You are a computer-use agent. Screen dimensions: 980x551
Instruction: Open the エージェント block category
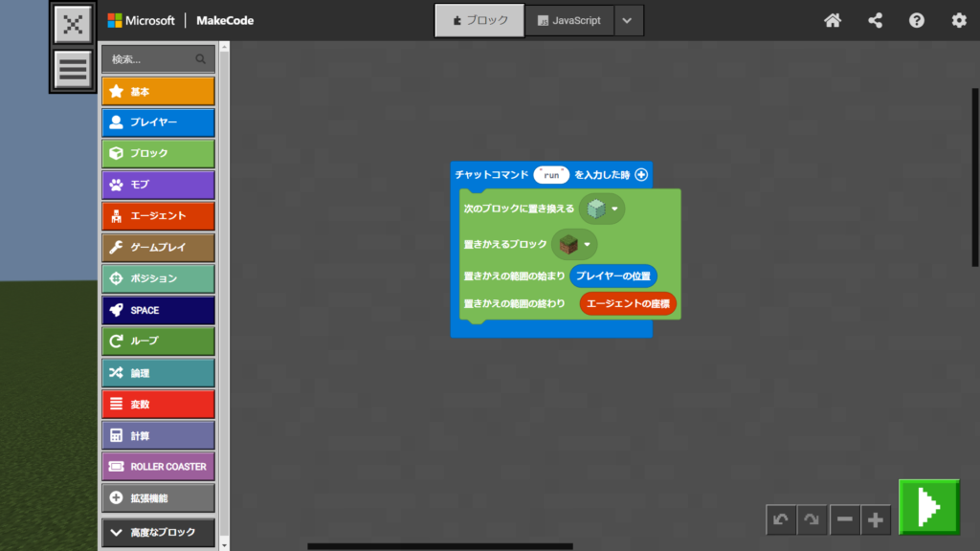[x=158, y=216]
